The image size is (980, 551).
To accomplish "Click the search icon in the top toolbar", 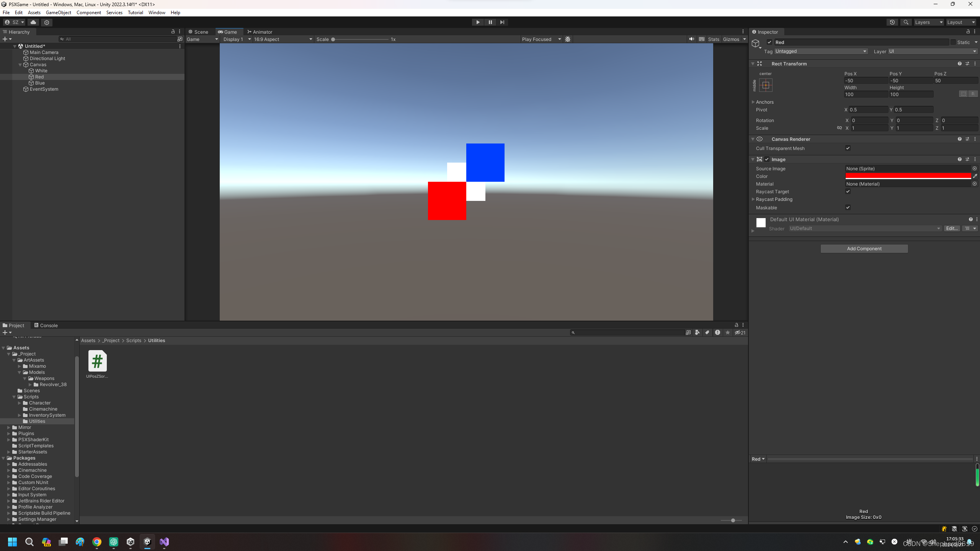I will [x=906, y=22].
